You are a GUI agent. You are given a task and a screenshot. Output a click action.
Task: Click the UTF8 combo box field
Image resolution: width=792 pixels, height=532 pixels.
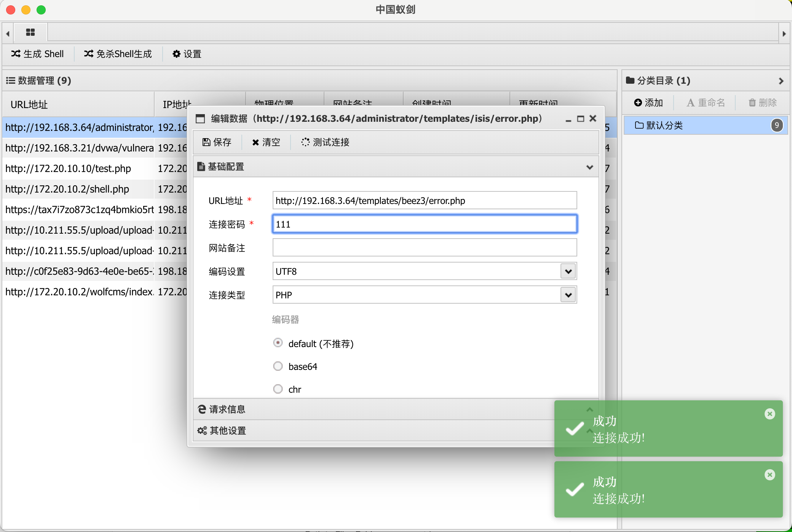425,271
